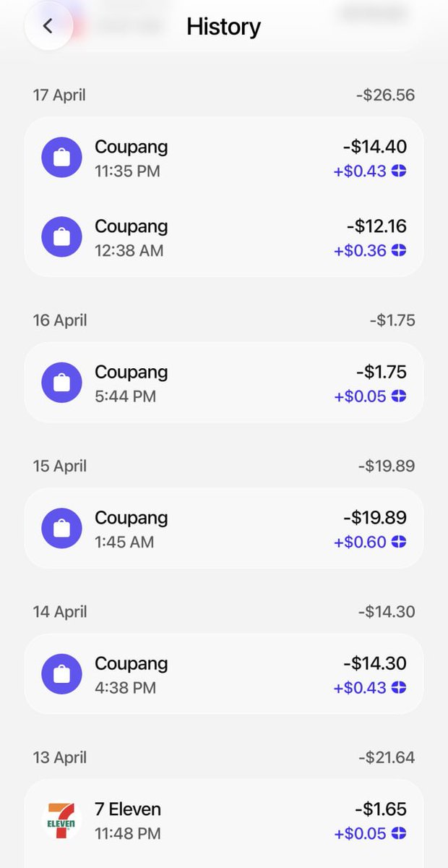Image resolution: width=448 pixels, height=868 pixels.
Task: Click the History page title
Action: [x=223, y=27]
